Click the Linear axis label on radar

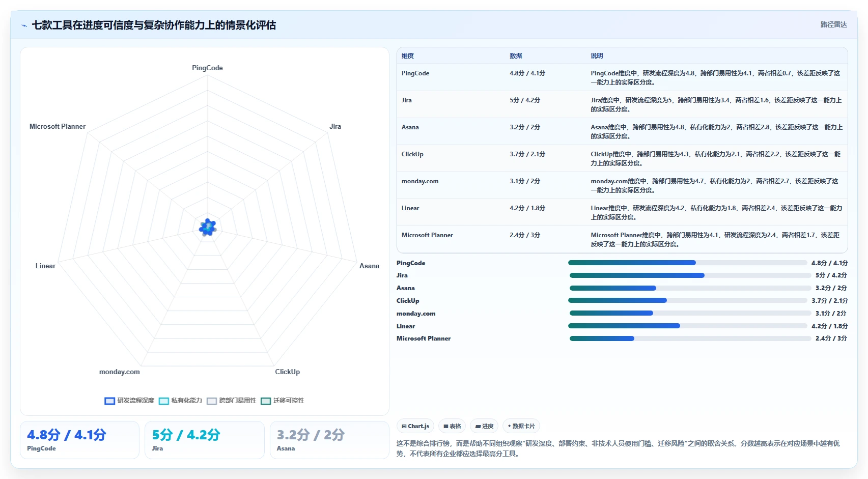(x=45, y=266)
